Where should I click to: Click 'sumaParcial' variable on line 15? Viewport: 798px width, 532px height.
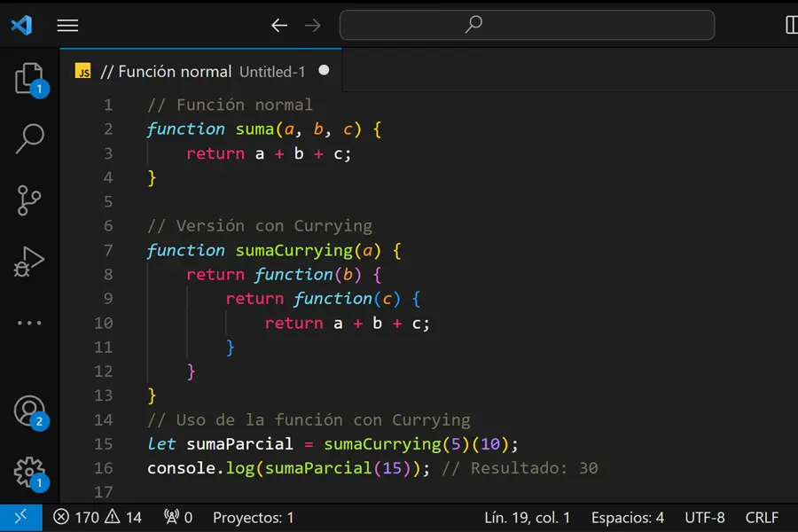[x=239, y=444]
